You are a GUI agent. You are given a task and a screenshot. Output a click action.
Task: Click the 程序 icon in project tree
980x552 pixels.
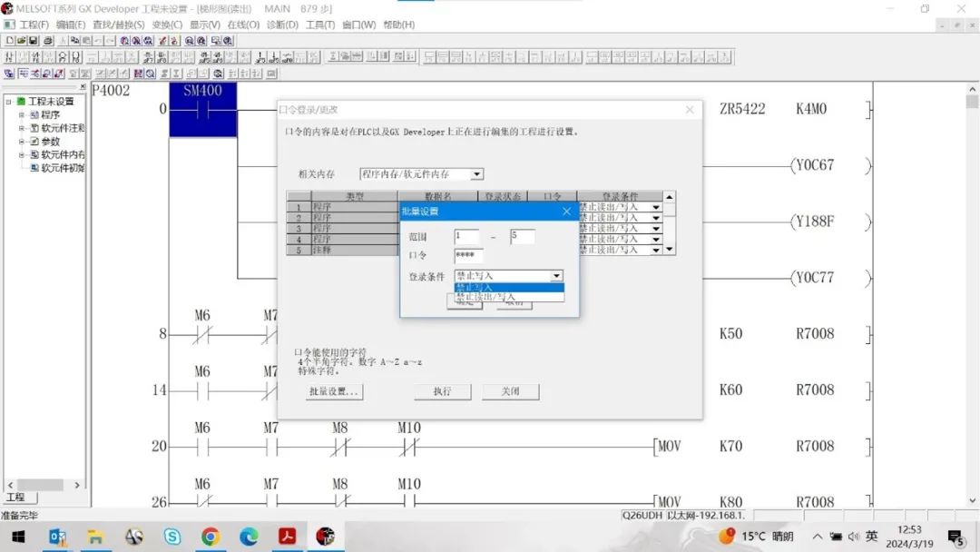(x=34, y=115)
